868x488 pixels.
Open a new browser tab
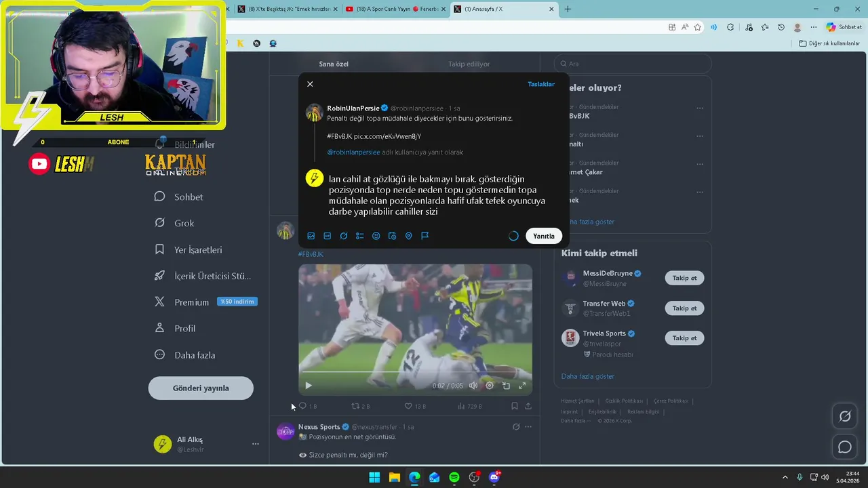point(568,9)
